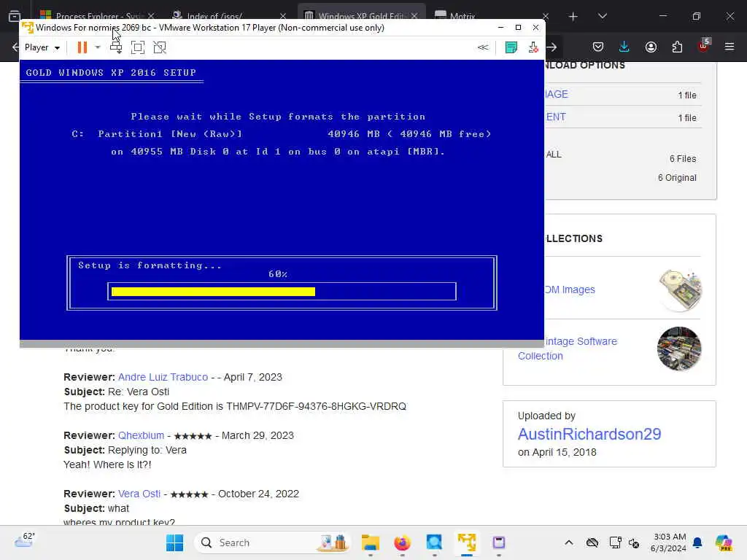Open Andre Luiz Trabuco's reviewer profile

pos(163,377)
